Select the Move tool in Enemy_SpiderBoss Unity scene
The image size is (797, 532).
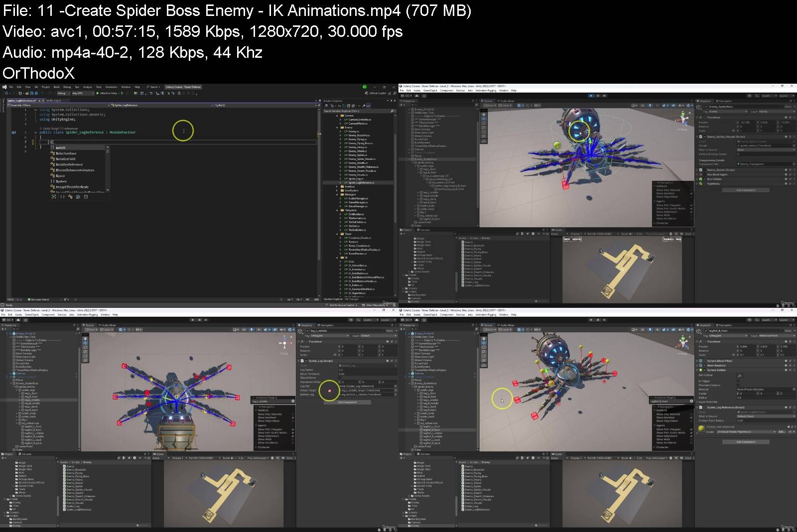click(484, 119)
